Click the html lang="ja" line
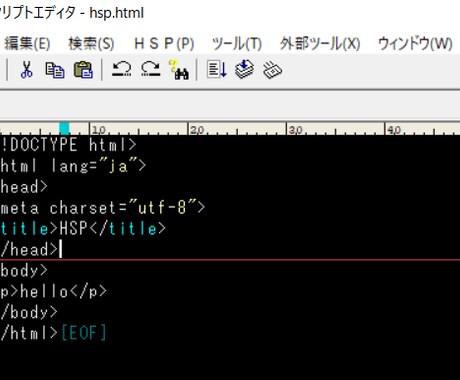Screen dimensions: 460x380 point(73,166)
